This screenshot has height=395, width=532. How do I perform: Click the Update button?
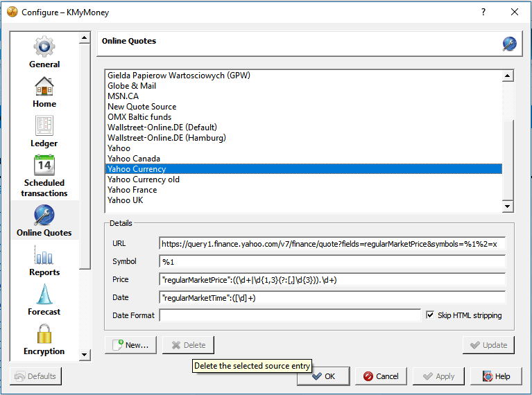pyautogui.click(x=488, y=345)
